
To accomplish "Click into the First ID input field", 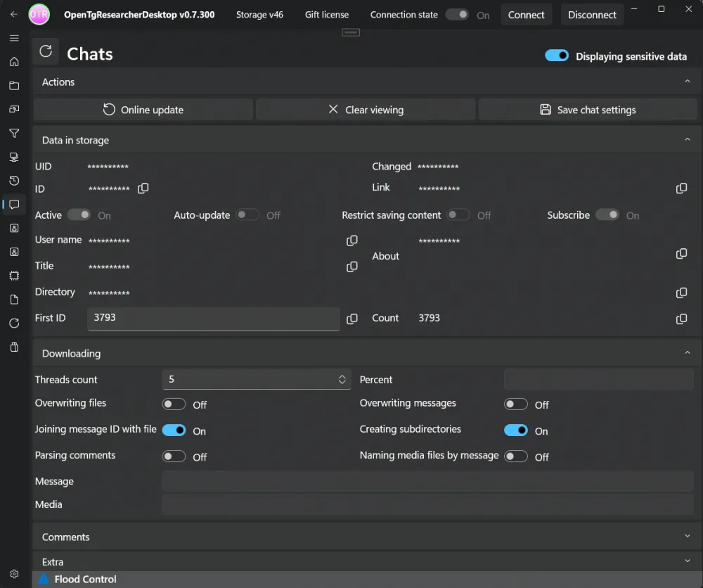I will coord(213,318).
